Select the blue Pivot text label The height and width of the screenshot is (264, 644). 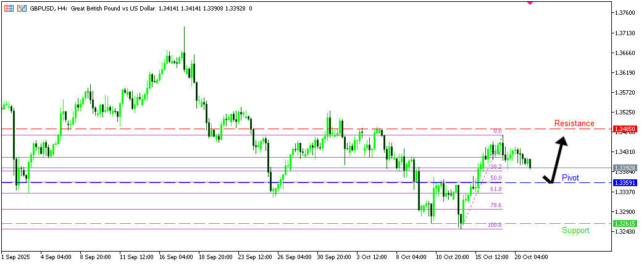click(570, 177)
